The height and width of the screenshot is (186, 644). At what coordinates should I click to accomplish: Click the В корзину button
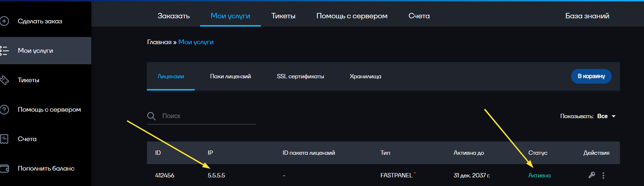point(591,76)
